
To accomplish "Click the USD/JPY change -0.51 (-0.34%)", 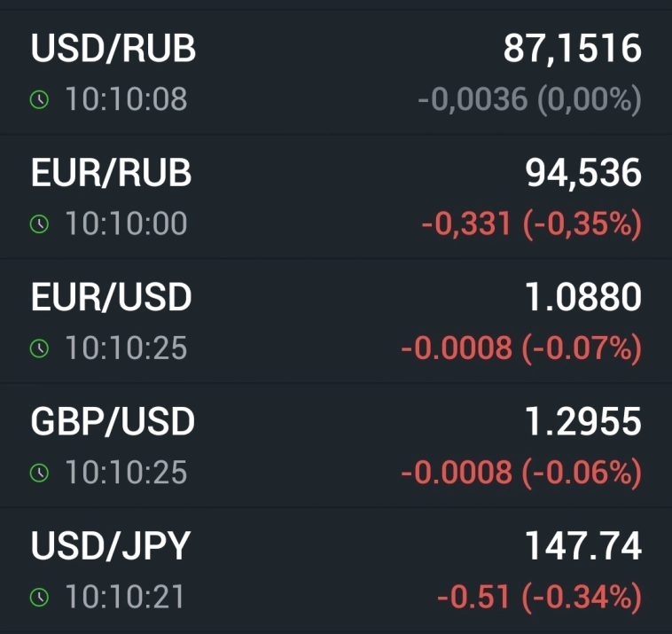I will tap(539, 598).
